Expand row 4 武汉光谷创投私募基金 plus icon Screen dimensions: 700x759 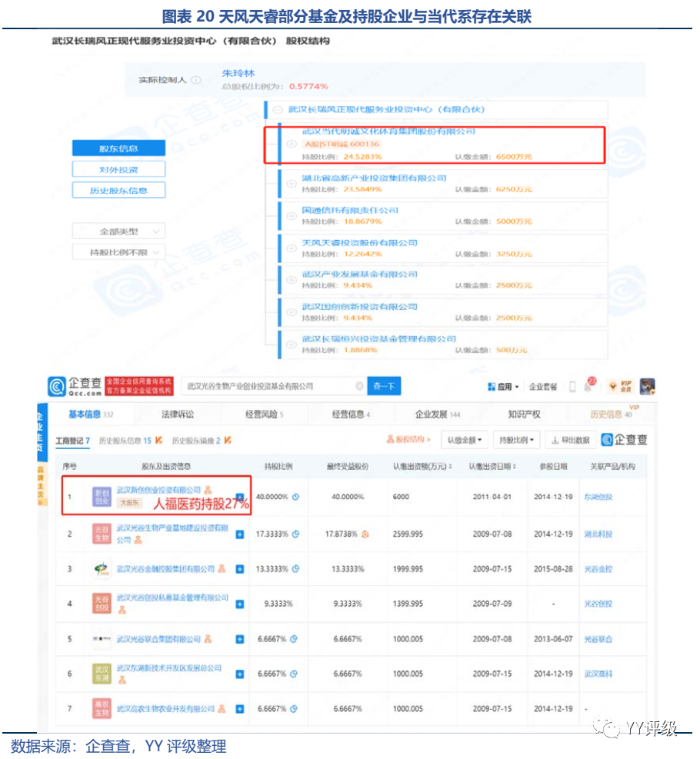(240, 604)
